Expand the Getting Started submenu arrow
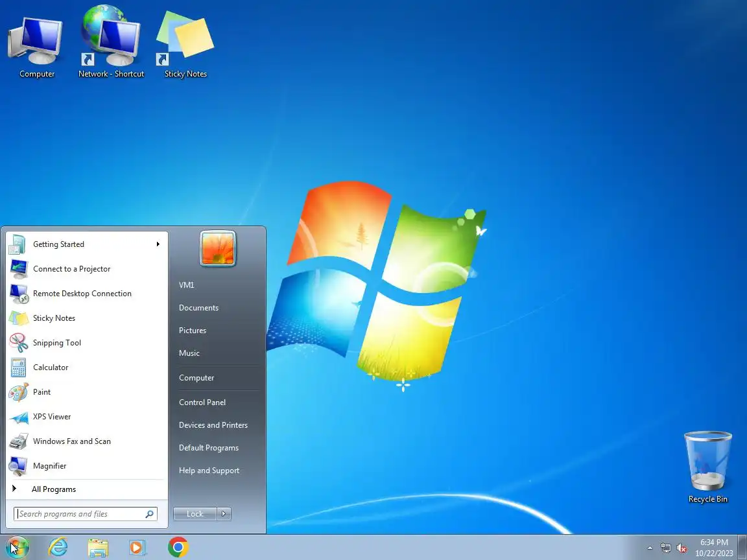Screen dimensions: 747x560 [x=158, y=244]
